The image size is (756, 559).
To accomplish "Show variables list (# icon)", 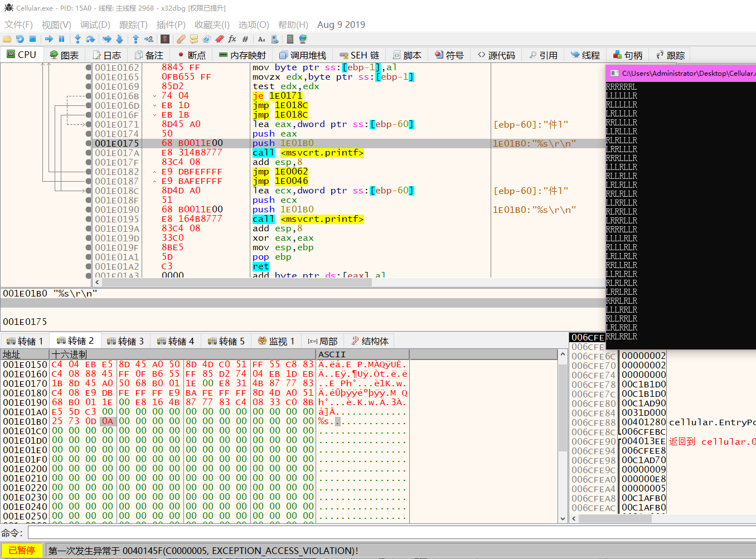I will tap(245, 39).
